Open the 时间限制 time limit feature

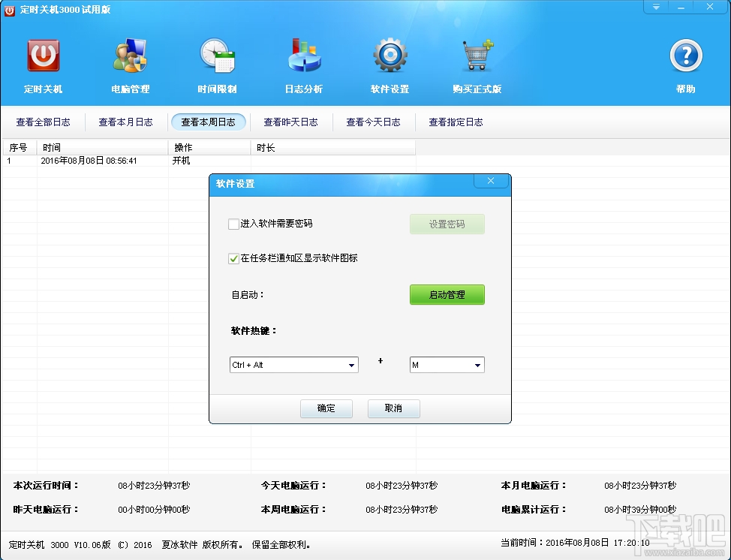click(x=217, y=54)
